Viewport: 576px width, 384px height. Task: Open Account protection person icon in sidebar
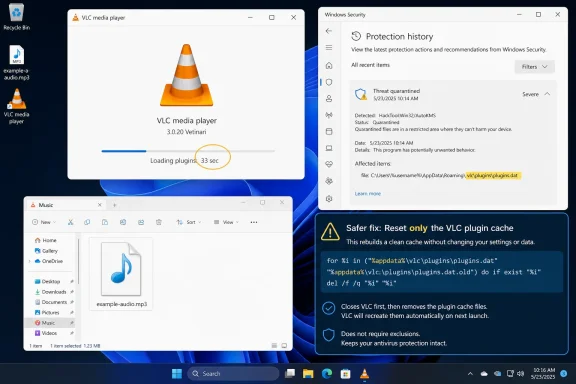click(x=329, y=98)
